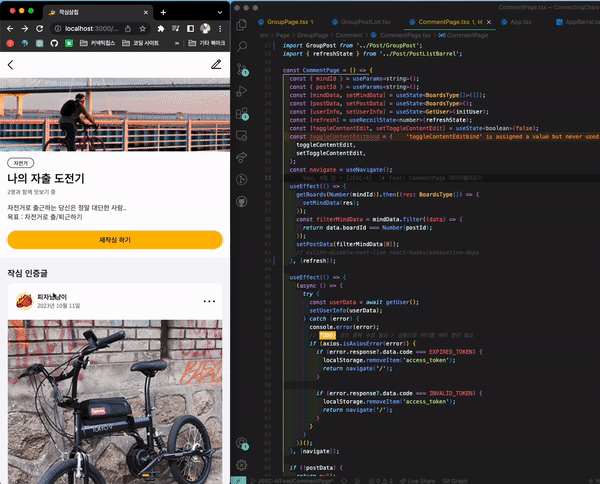Viewport: 600px width, 484px height.
Task: Open Chrome three-dot menu
Action: pos(220,29)
